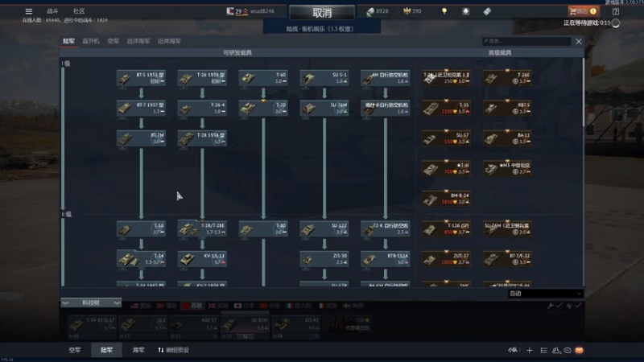Select premium RBT-5 tank

click(x=507, y=109)
